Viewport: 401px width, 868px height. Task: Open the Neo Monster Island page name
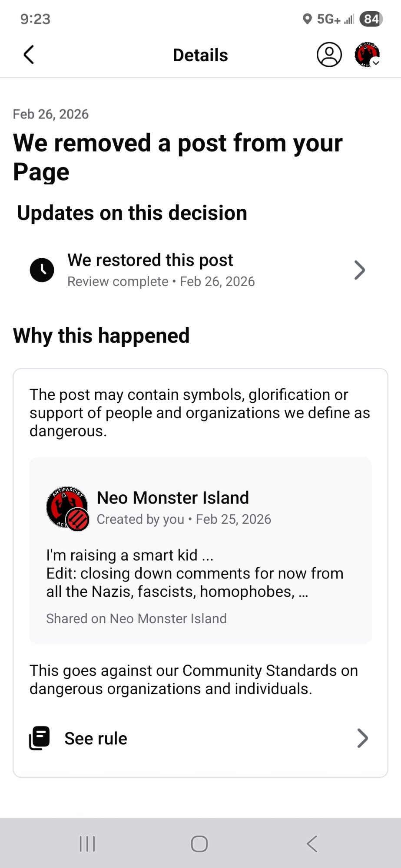(x=173, y=498)
